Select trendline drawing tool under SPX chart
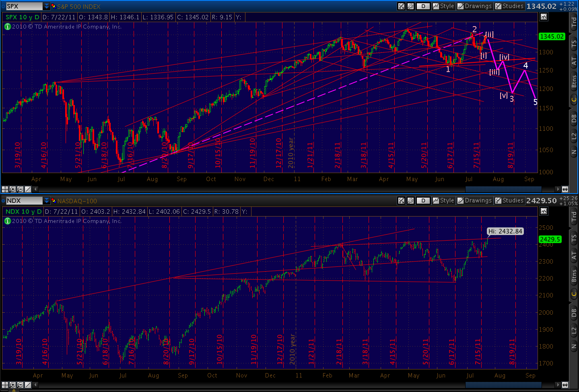This screenshot has height=392, width=579. [28, 189]
